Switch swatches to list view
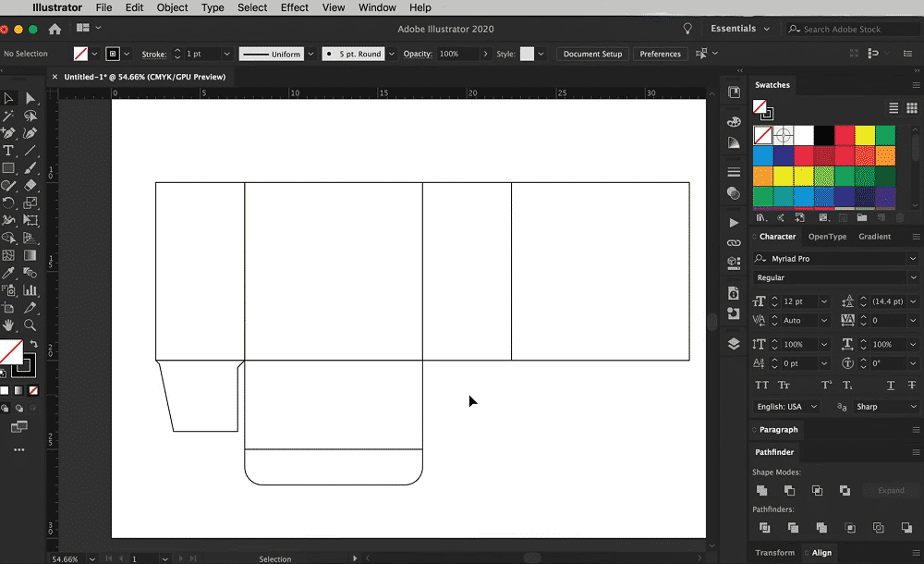The image size is (924, 564). pyautogui.click(x=894, y=108)
